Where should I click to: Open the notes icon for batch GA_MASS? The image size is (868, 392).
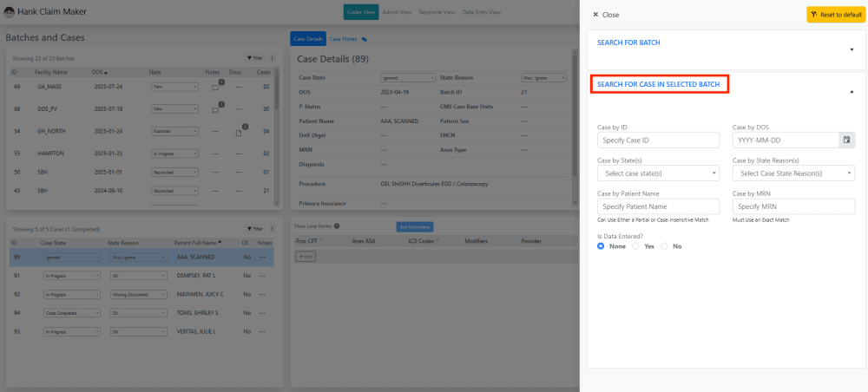[x=215, y=88]
